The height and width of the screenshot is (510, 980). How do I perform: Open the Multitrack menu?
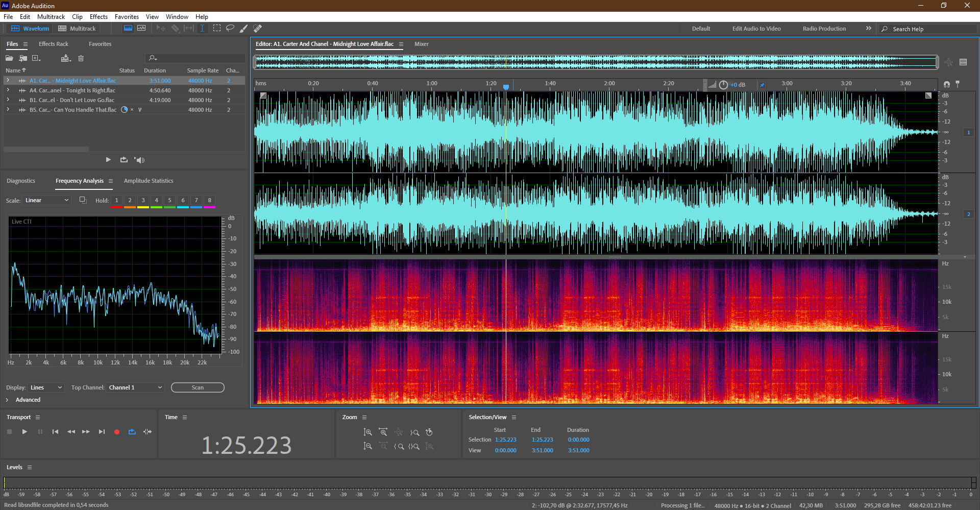pyautogui.click(x=51, y=17)
